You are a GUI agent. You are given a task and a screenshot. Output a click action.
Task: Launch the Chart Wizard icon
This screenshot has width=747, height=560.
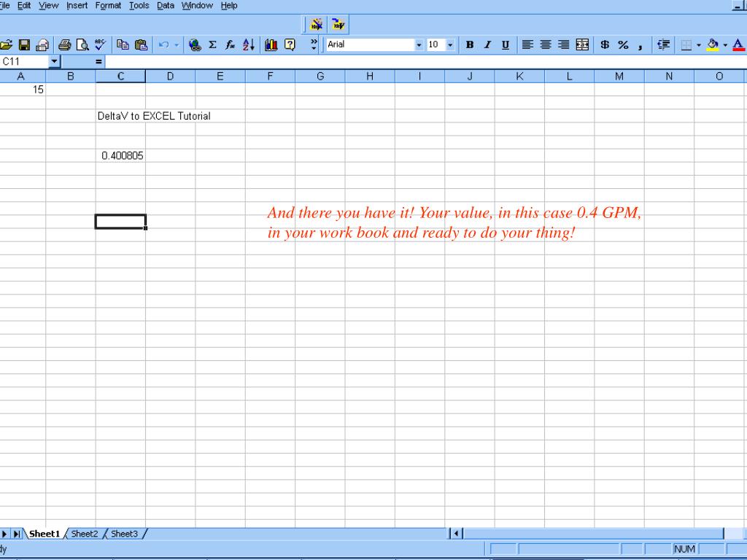tap(271, 44)
